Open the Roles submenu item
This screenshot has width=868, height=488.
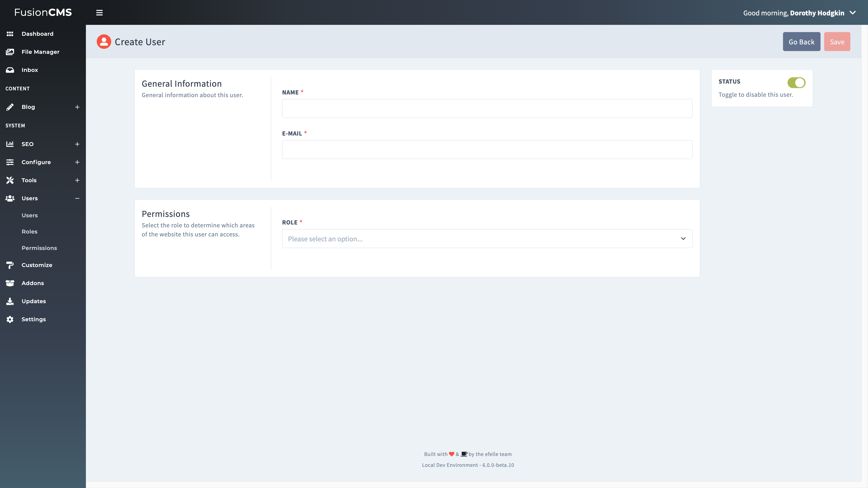pos(30,232)
